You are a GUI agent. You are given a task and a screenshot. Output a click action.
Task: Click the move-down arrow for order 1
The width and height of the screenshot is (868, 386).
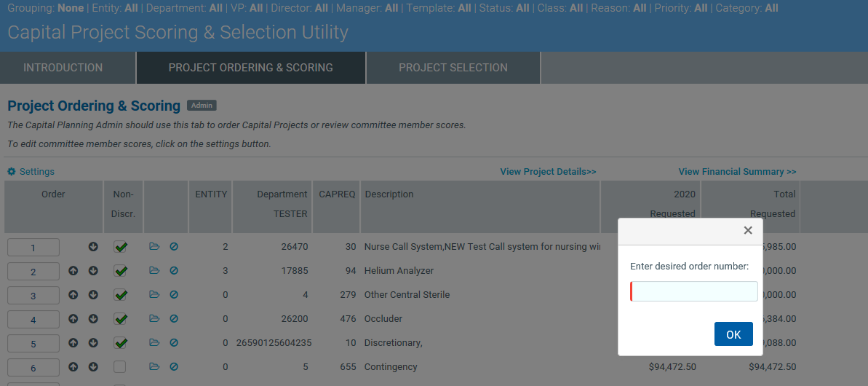(x=93, y=247)
